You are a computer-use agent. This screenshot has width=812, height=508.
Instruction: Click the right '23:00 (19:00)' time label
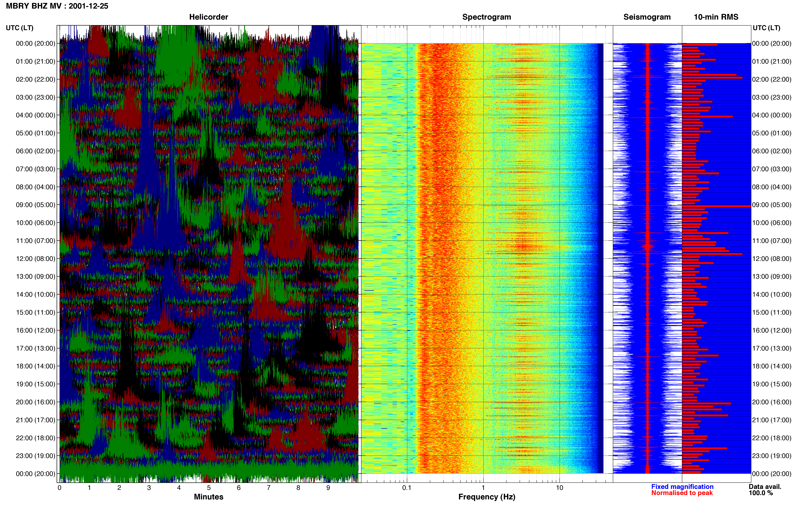(x=772, y=456)
